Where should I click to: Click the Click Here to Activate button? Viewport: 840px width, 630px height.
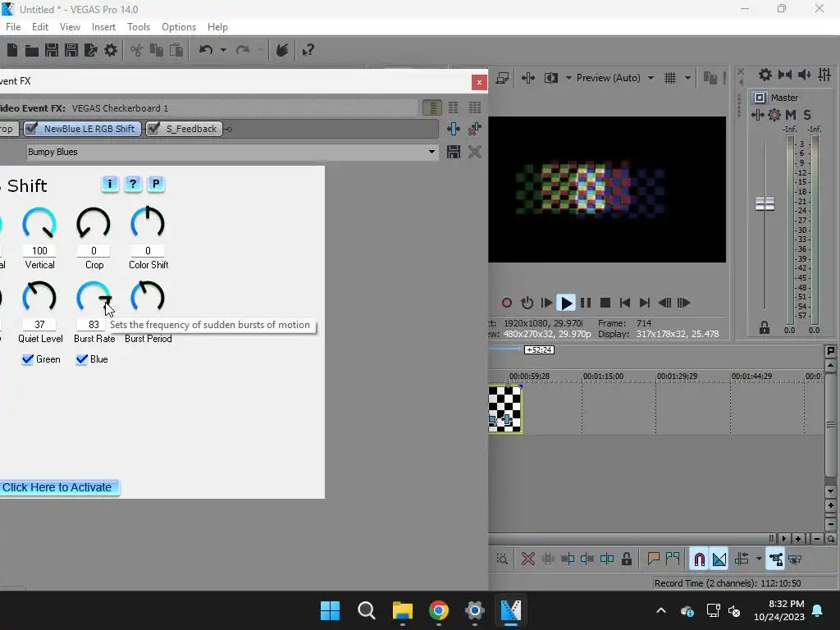[59, 487]
